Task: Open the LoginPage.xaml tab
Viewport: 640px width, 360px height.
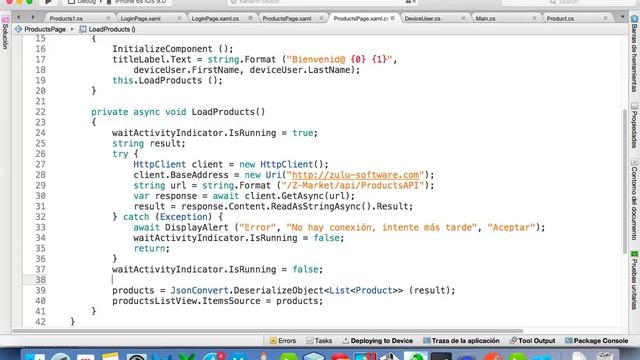Action: (140, 18)
